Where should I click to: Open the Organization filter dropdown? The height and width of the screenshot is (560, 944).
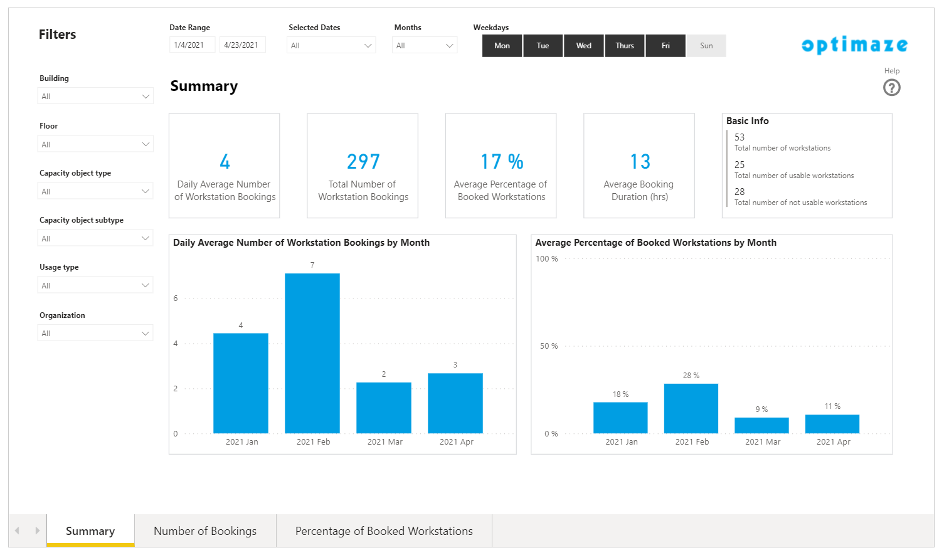tap(95, 333)
